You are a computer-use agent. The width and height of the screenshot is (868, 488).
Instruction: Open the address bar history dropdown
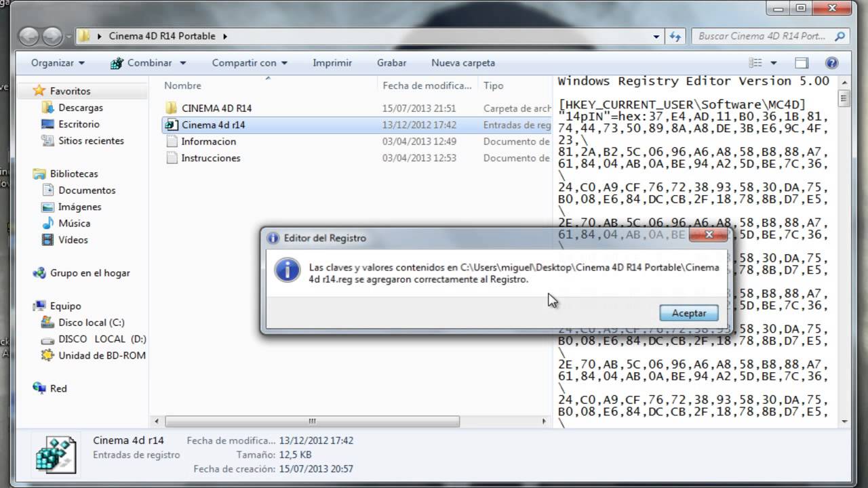656,37
